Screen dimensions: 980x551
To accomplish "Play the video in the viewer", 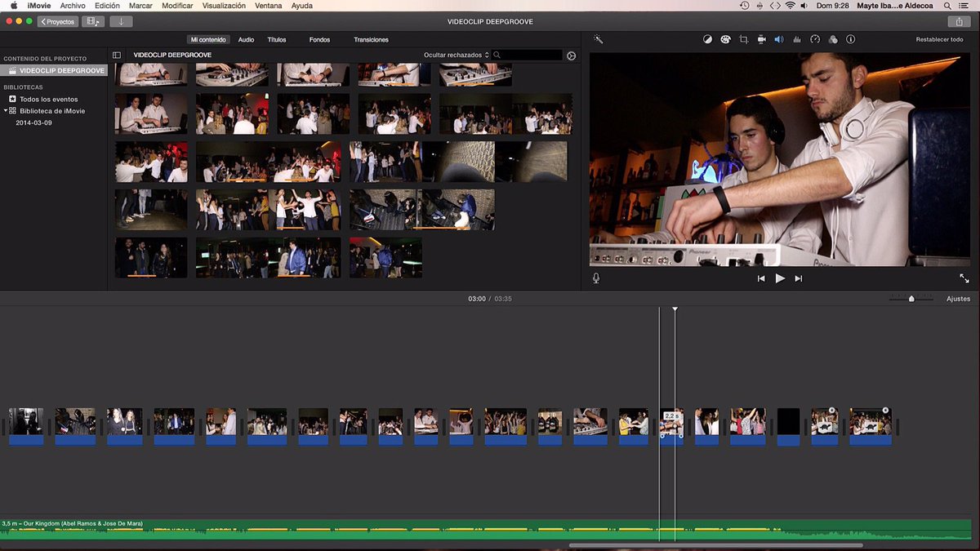I will click(x=780, y=278).
